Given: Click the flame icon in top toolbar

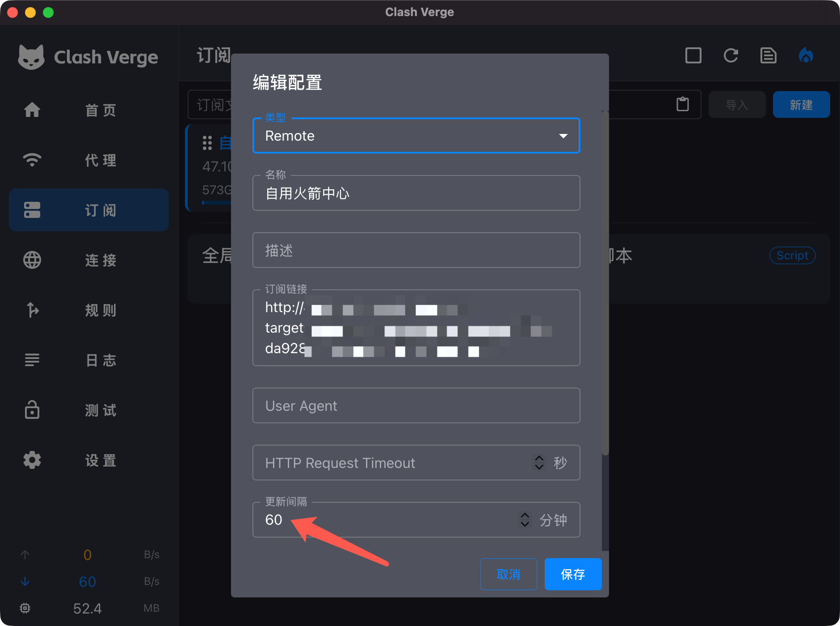Looking at the screenshot, I should (806, 56).
